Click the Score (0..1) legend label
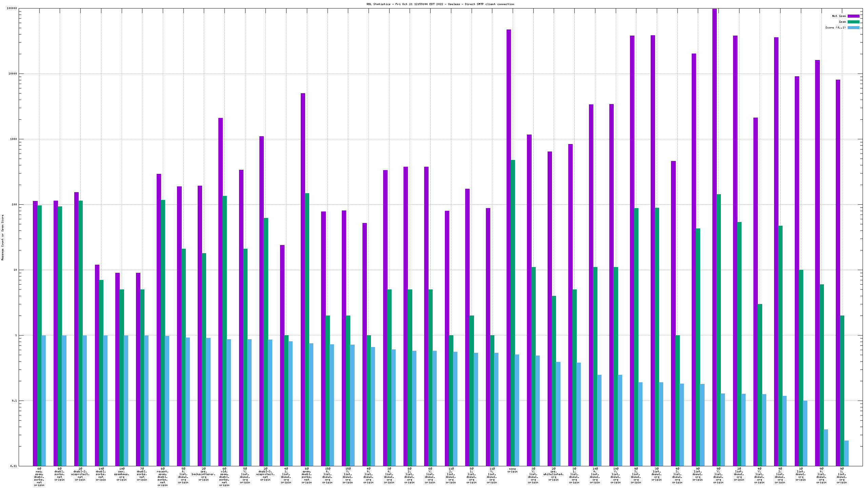The image size is (868, 488). pos(835,27)
